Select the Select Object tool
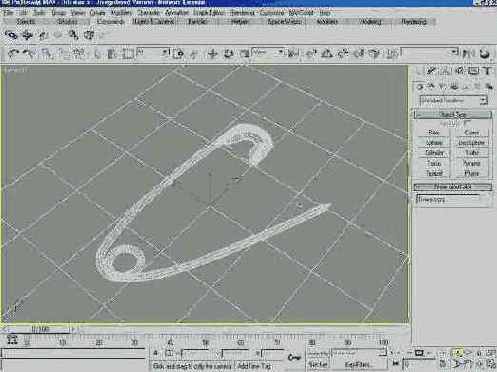The height and width of the screenshot is (372, 497). (x=97, y=53)
